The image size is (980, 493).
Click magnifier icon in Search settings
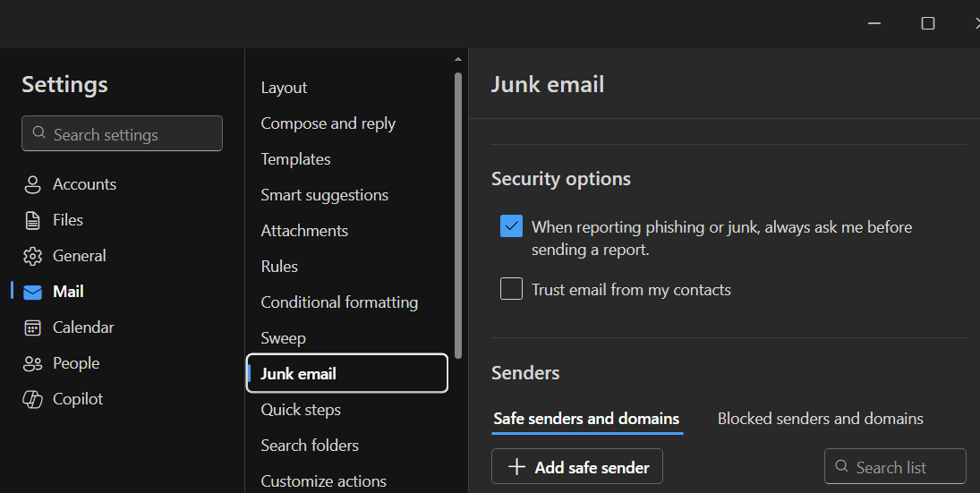point(38,132)
